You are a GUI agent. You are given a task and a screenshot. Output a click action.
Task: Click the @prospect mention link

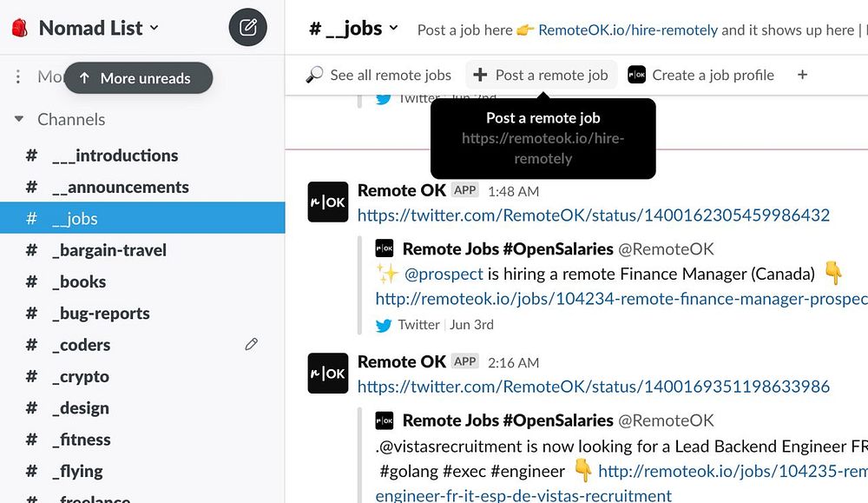(x=444, y=274)
